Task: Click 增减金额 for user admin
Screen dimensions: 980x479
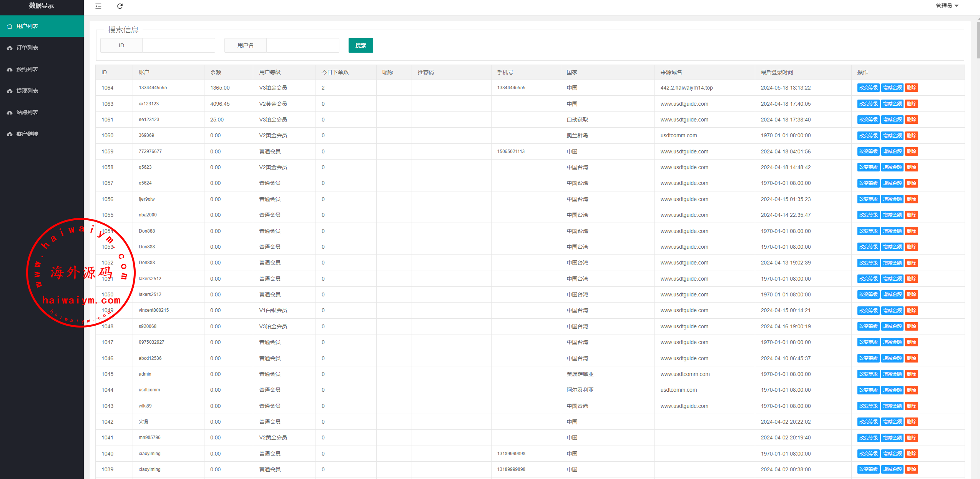Action: (892, 374)
